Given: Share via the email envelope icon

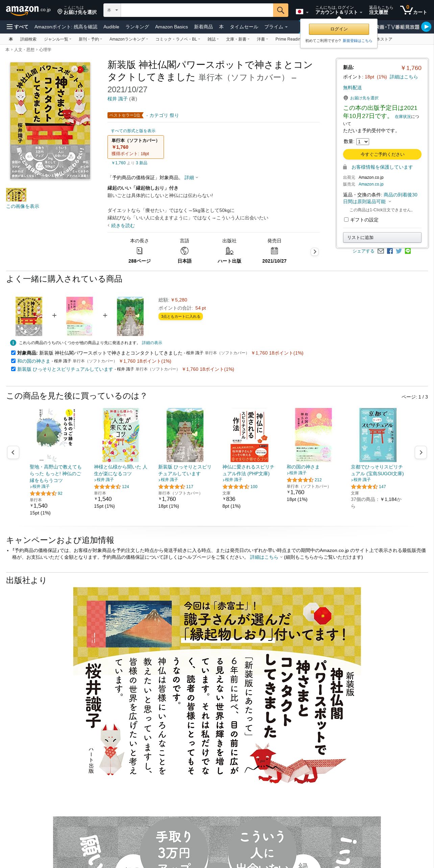Looking at the screenshot, I should [381, 251].
